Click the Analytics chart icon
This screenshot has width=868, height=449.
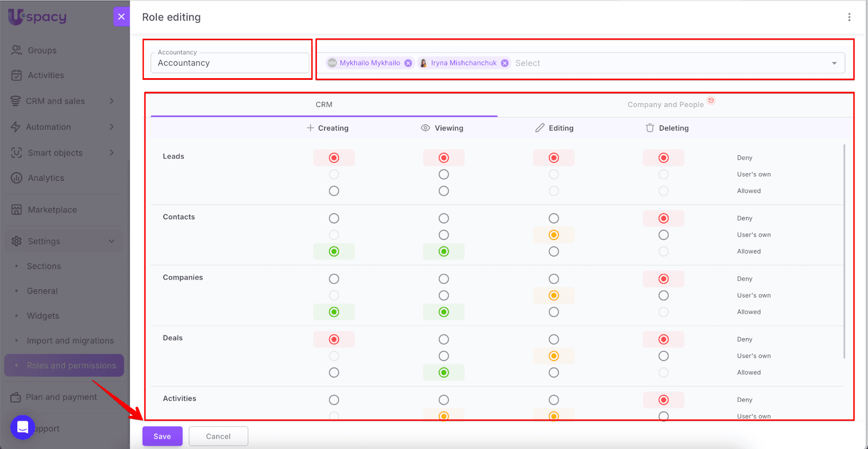(x=17, y=178)
